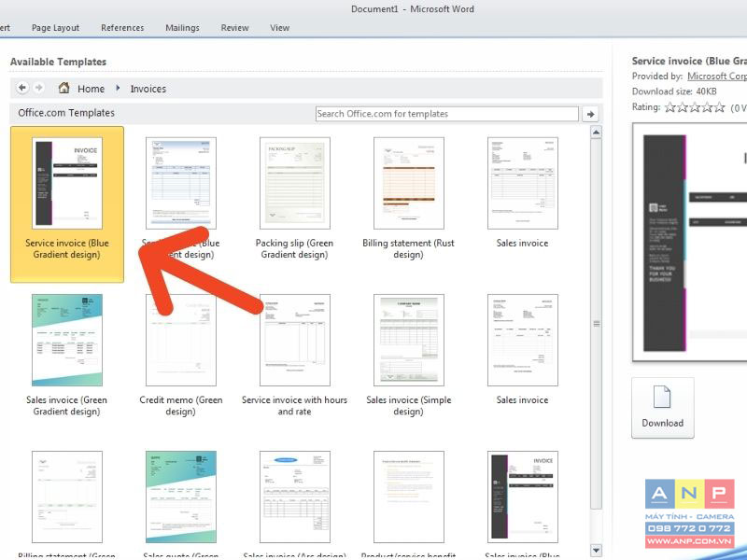Viewport: 747px width, 560px height.
Task: Click the Home house icon
Action: (63, 88)
